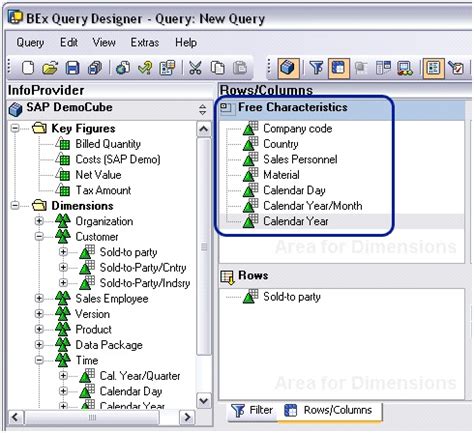Toggle the InfoProvider cube view button
This screenshot has width=474, height=433.
tap(288, 68)
